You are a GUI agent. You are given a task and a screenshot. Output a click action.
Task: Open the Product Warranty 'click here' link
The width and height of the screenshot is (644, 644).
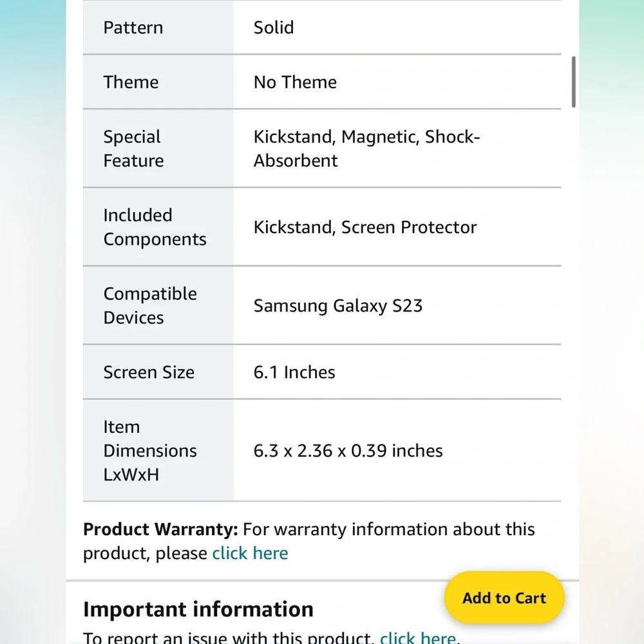coord(250,553)
